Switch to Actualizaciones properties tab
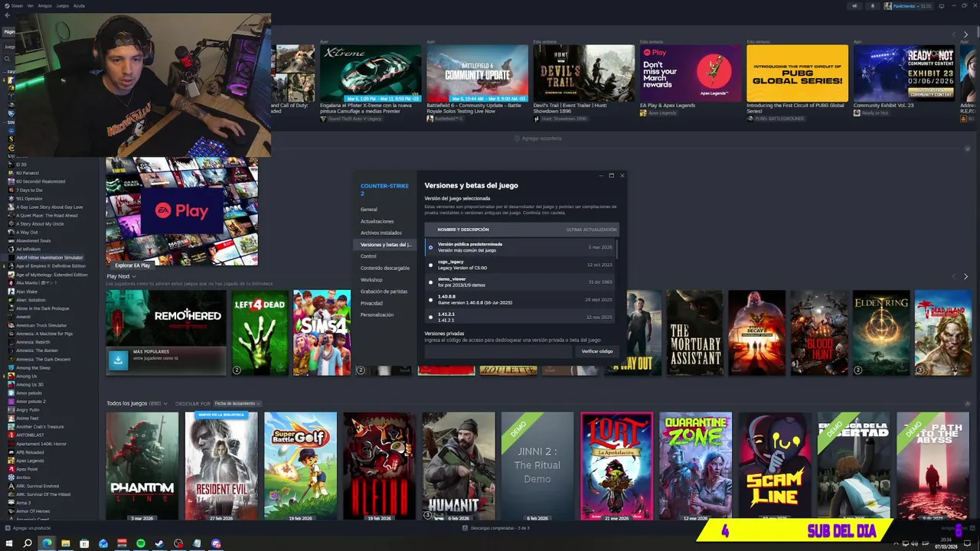This screenshot has height=551, width=980. coord(377,221)
